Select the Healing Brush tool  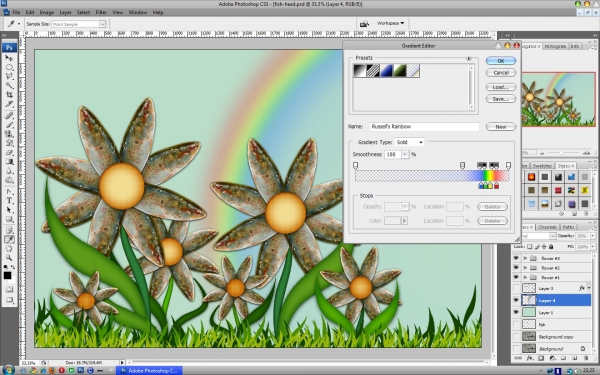point(9,115)
